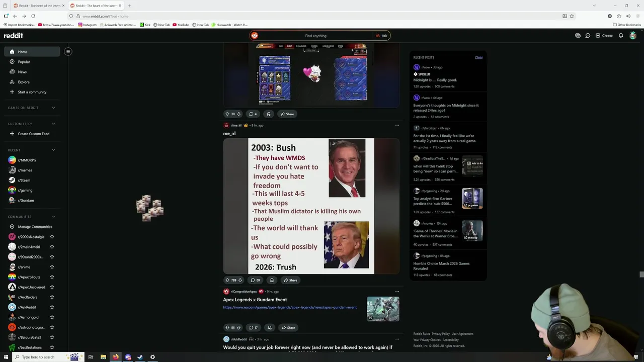Screen dimensions: 644x362
Task: Bookmark this page with the star icon
Action: [x=572, y=16]
